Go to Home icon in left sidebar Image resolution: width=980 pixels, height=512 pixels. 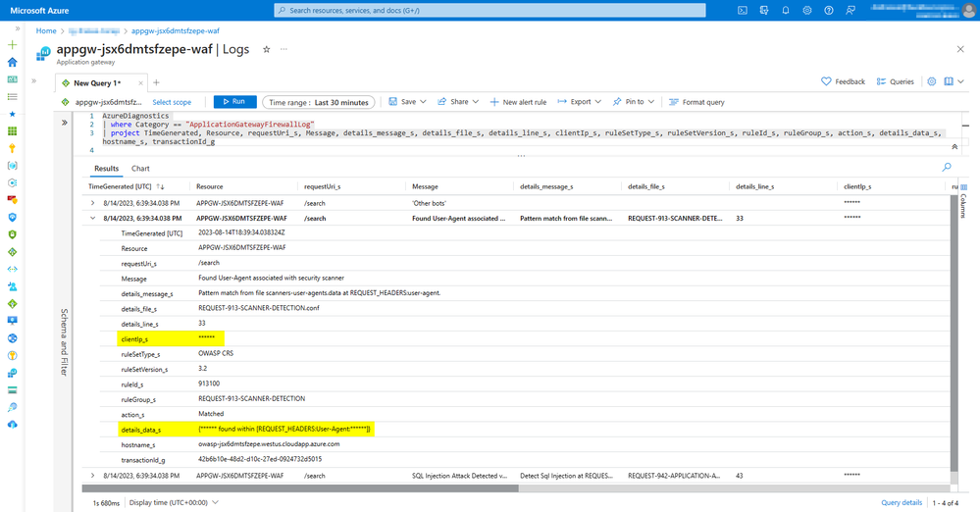[x=13, y=62]
